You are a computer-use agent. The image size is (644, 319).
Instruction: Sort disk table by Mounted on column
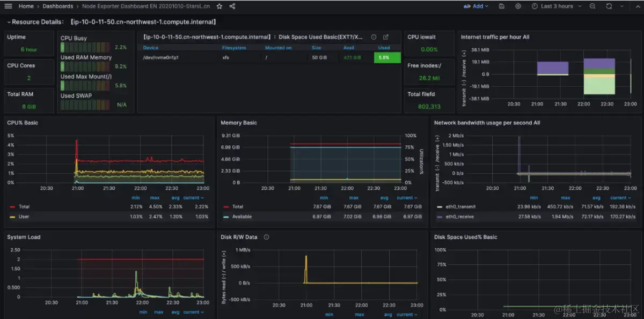coord(279,48)
